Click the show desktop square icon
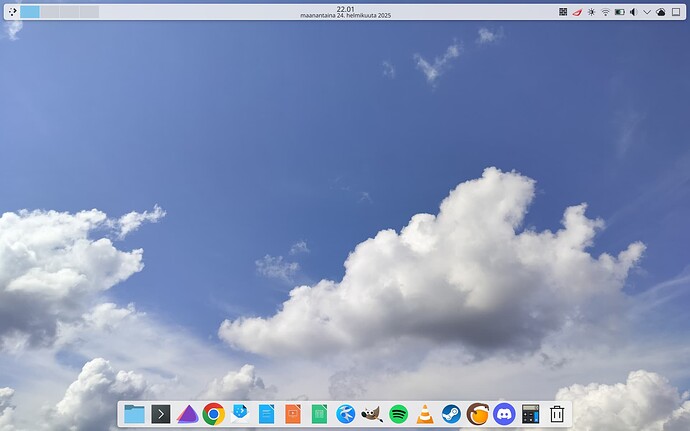 tap(676, 12)
